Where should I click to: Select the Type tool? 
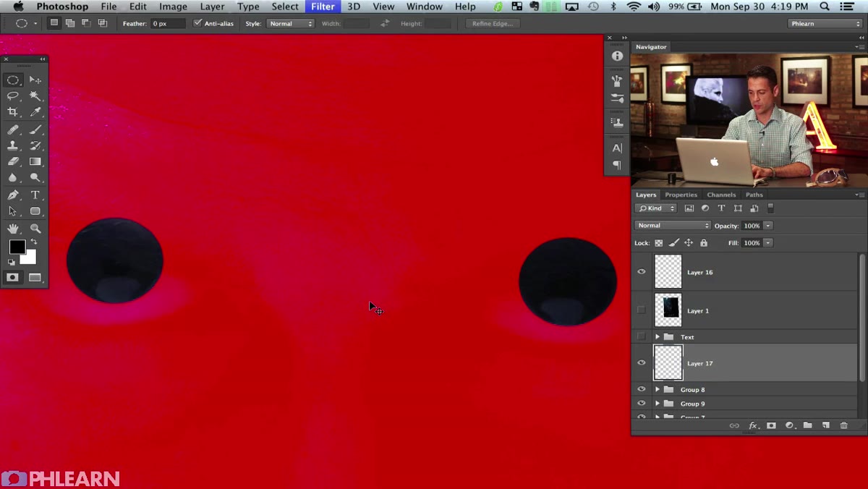35,195
